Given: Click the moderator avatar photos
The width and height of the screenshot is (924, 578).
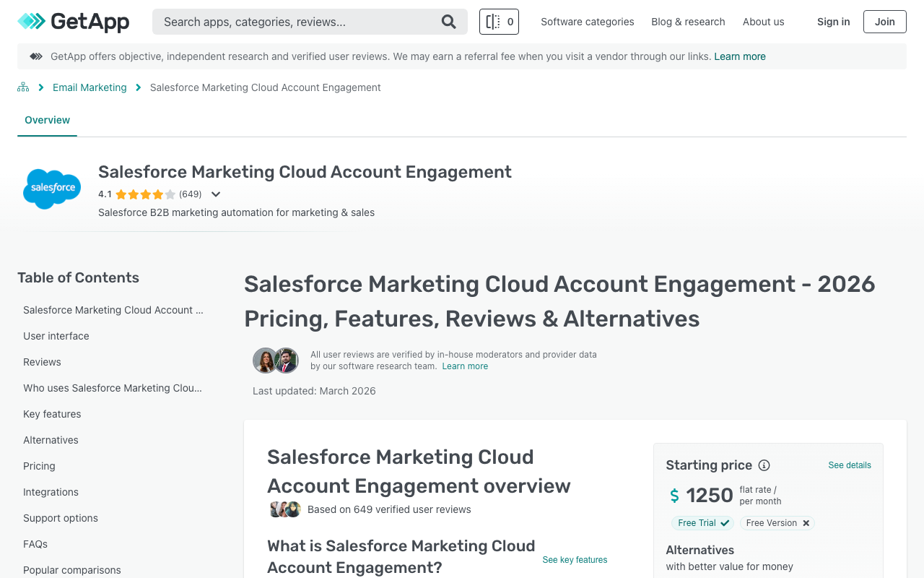Looking at the screenshot, I should pyautogui.click(x=276, y=361).
